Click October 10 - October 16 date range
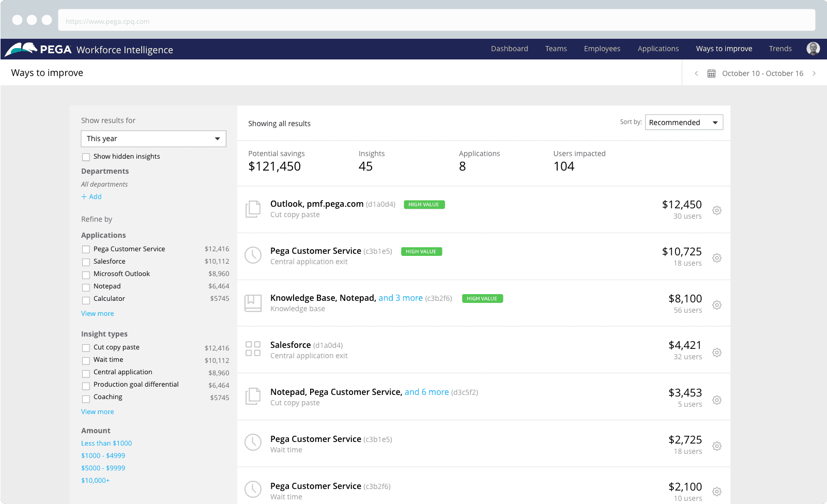The height and width of the screenshot is (504, 827). click(762, 73)
